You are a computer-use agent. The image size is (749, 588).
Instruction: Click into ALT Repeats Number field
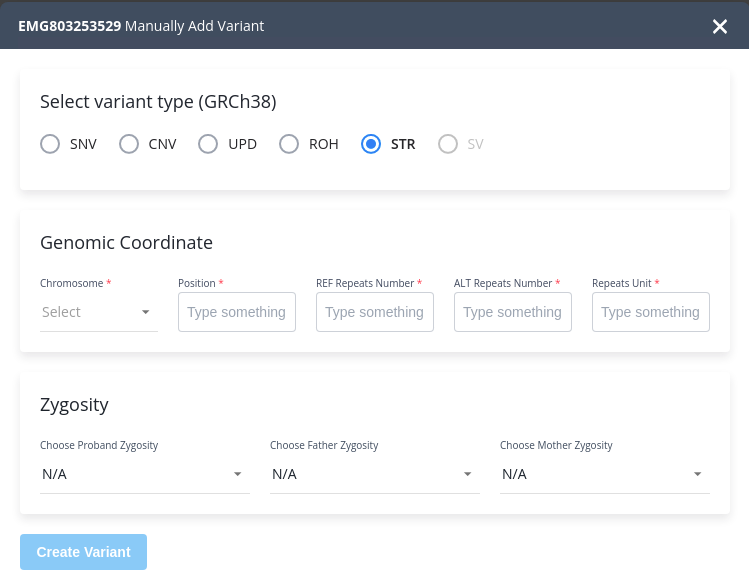513,312
